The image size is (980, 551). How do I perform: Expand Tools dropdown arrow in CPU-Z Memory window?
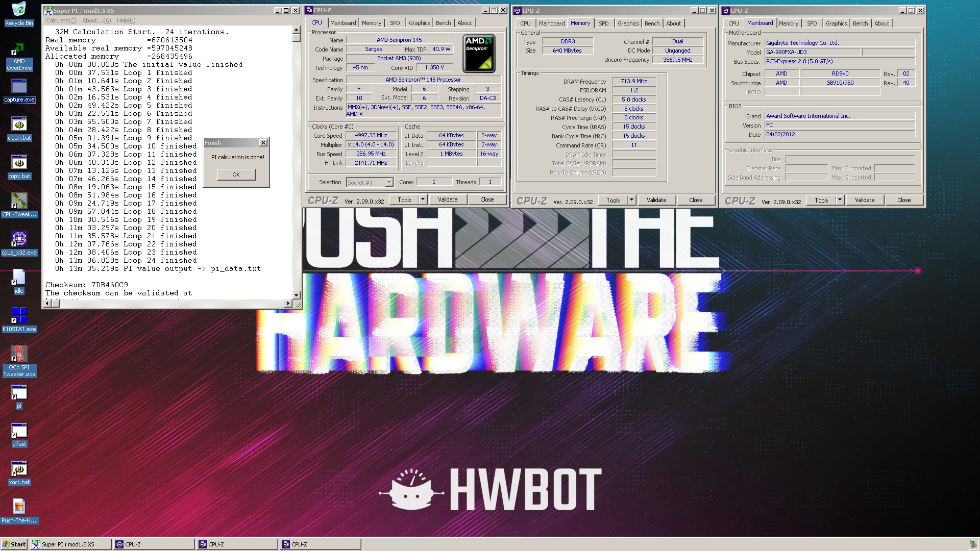[x=631, y=200]
